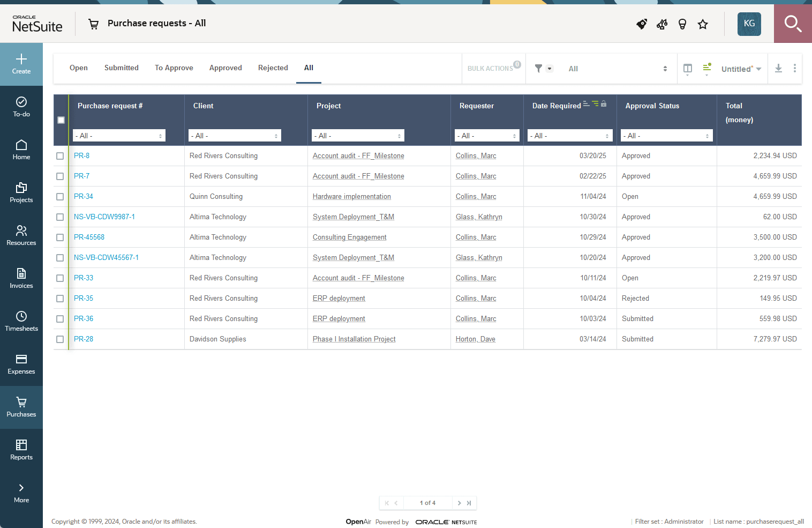Open Phase I Installation Project link
The width and height of the screenshot is (812, 528).
pos(354,339)
